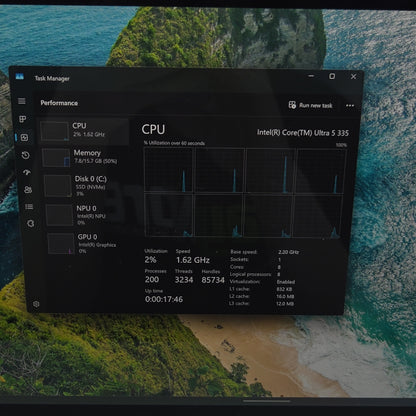Open the Processes page icon in sidebar
This screenshot has height=416, width=416.
pyautogui.click(x=23, y=119)
